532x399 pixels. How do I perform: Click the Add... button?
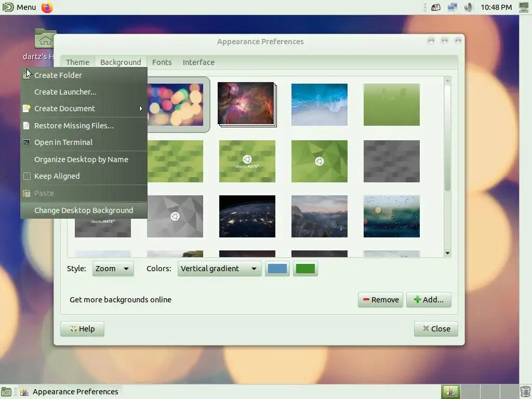coord(429,300)
